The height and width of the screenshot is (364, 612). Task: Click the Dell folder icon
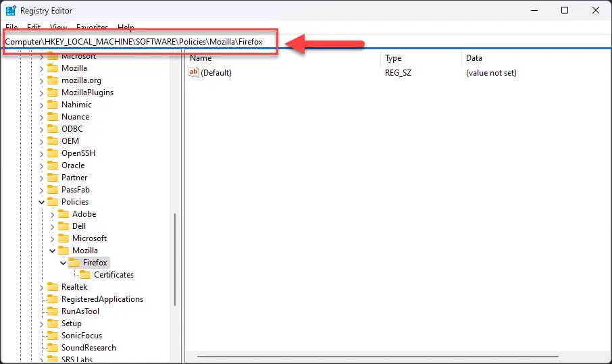pos(63,226)
